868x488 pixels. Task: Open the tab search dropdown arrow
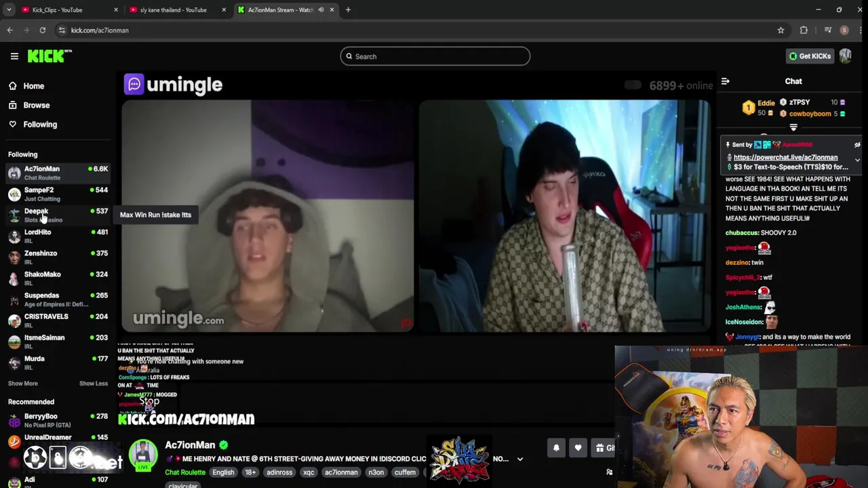click(8, 9)
